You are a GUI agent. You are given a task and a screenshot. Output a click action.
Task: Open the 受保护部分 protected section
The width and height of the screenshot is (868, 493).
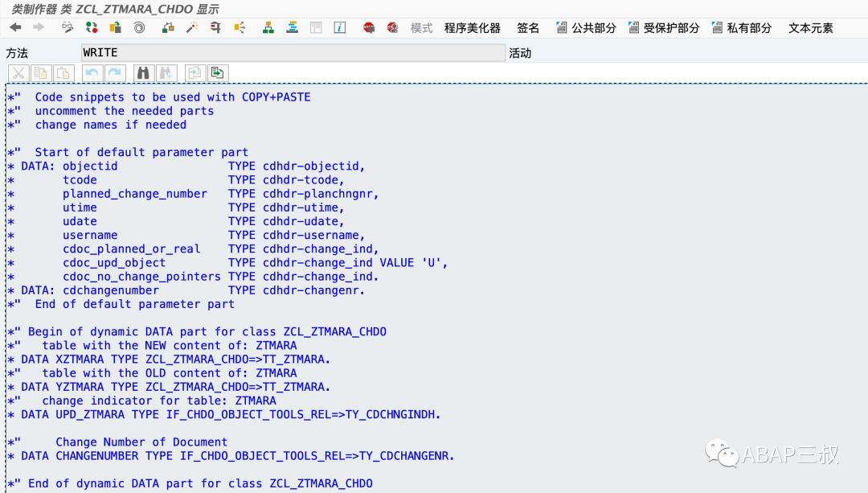664,27
